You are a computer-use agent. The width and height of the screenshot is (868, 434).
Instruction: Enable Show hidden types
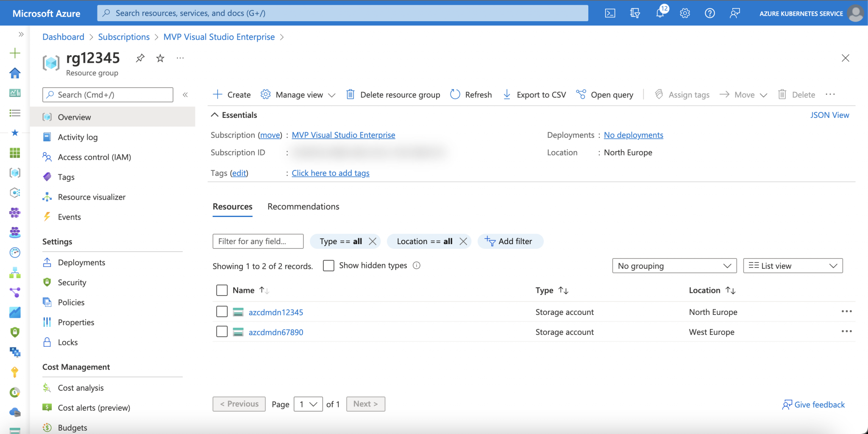pos(328,265)
